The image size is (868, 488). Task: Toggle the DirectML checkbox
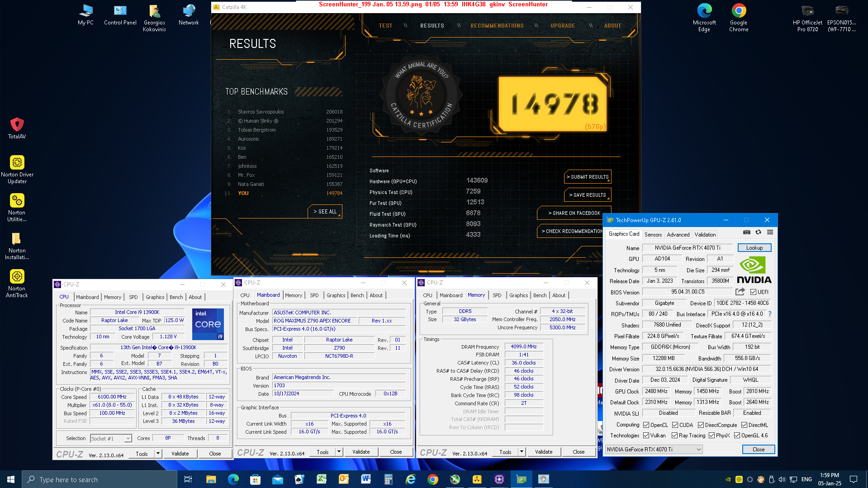(744, 425)
